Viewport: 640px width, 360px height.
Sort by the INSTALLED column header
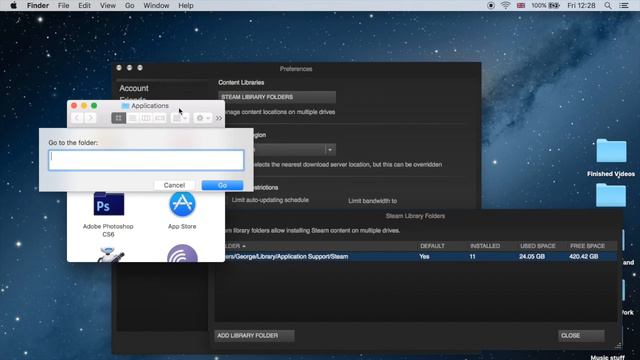point(485,246)
